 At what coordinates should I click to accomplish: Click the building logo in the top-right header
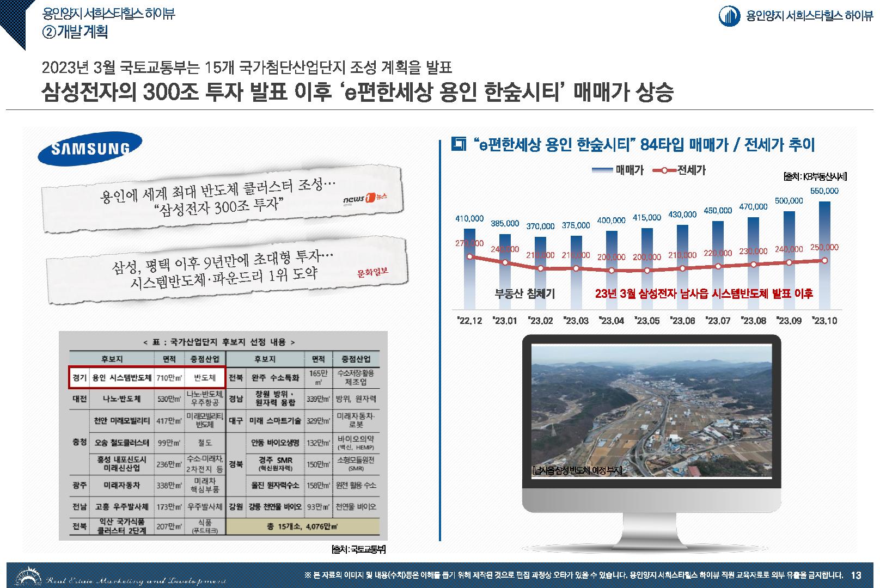729,16
